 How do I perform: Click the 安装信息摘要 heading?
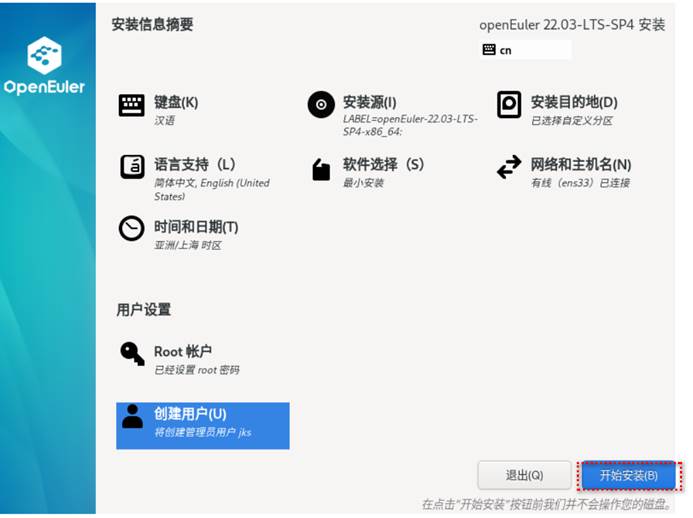click(x=152, y=24)
